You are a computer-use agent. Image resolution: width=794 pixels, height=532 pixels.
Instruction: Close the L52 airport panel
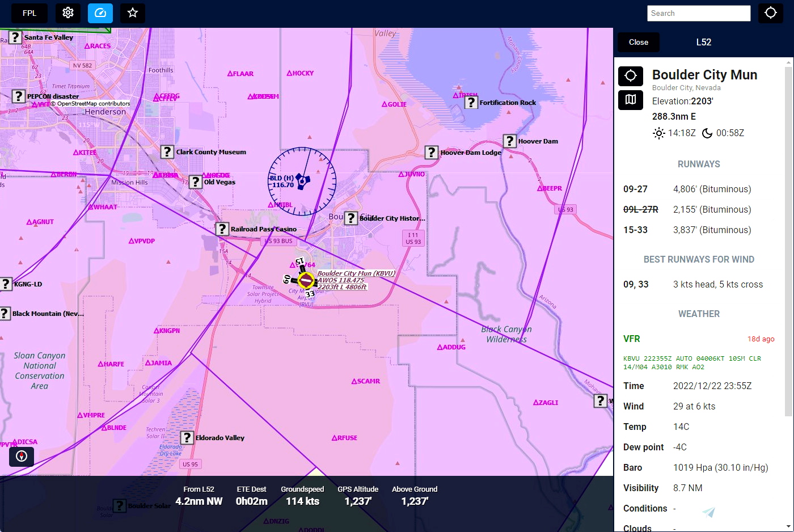coord(639,42)
